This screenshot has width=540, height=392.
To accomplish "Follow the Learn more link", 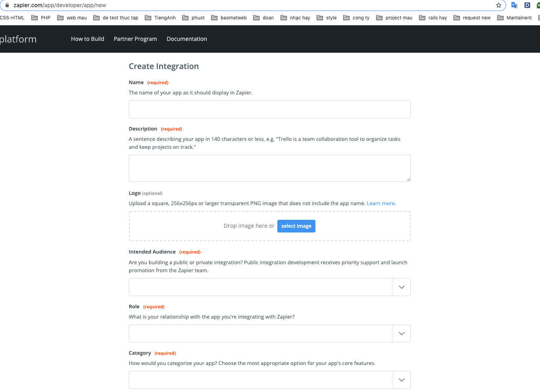I will click(x=380, y=204).
